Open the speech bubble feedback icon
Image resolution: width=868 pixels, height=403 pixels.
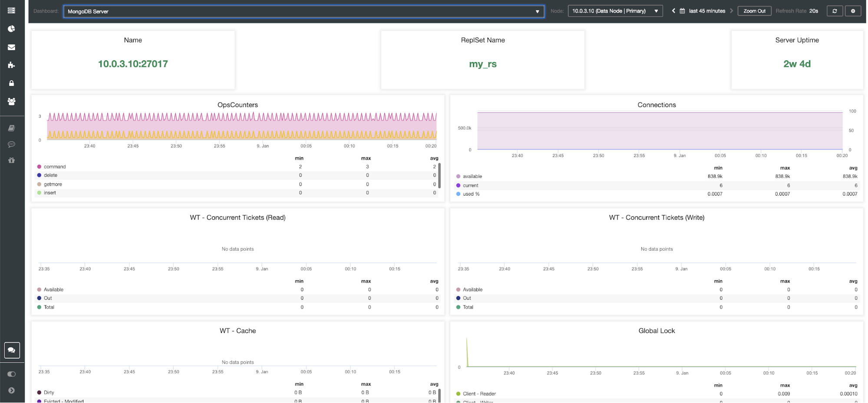coord(12,144)
